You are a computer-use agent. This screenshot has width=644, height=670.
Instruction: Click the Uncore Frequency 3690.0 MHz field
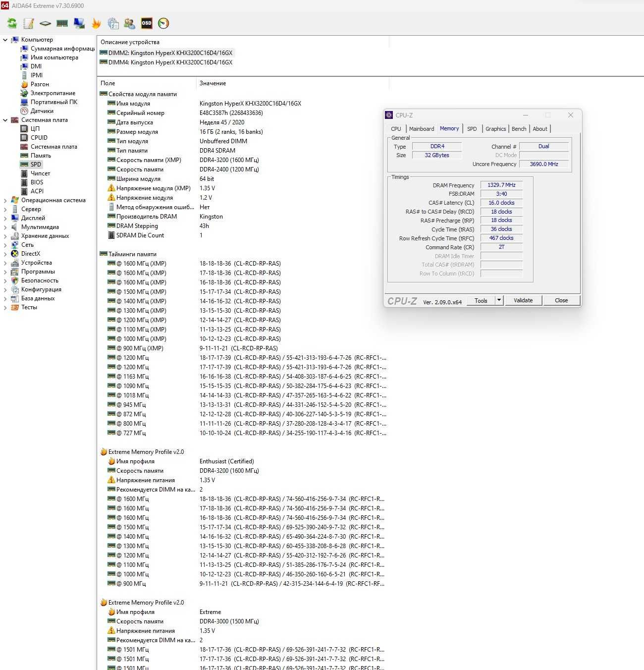(544, 164)
